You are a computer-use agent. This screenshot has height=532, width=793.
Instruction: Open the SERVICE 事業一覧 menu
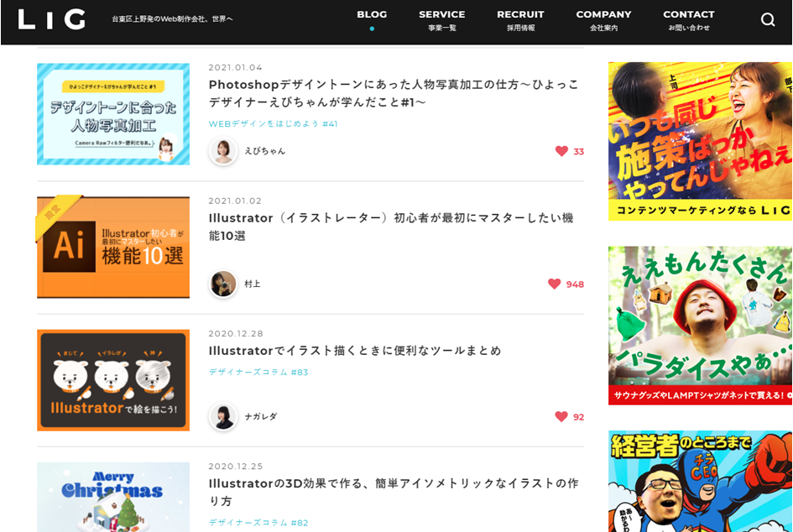point(442,20)
